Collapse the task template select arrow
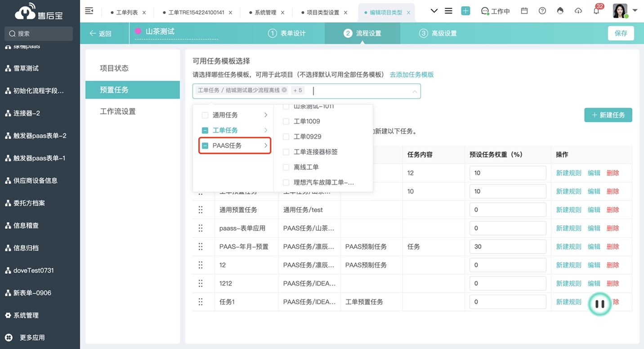 414,91
